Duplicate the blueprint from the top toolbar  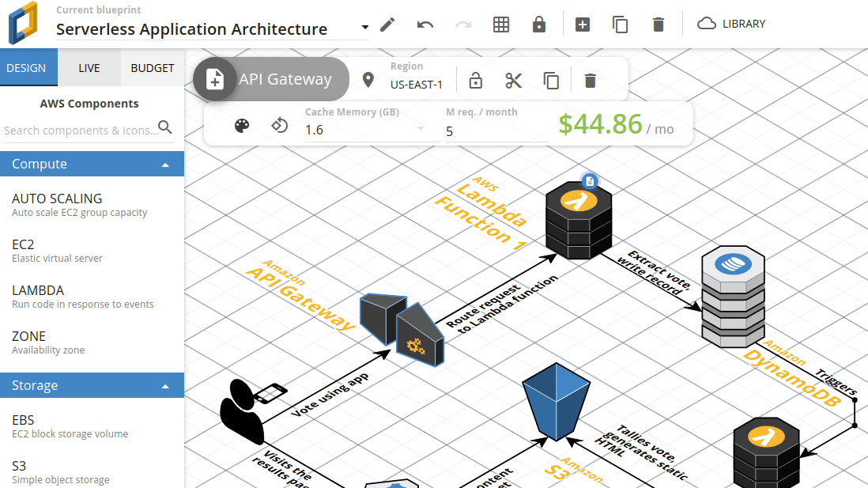(620, 25)
